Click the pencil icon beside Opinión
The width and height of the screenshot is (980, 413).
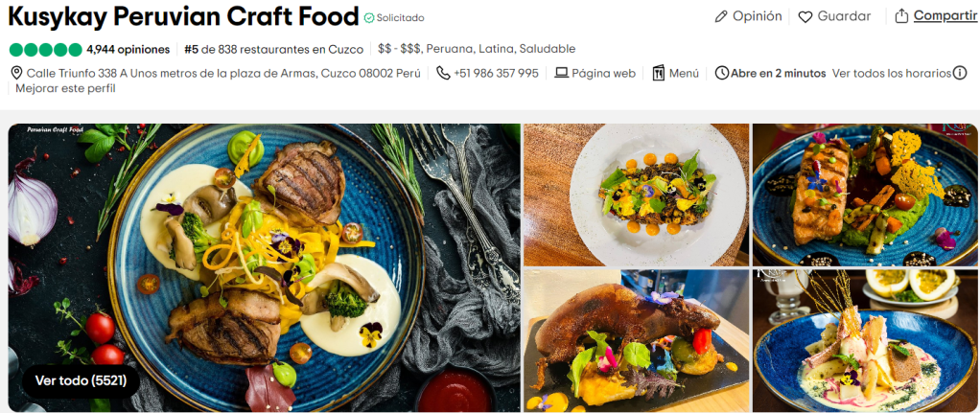click(x=721, y=17)
